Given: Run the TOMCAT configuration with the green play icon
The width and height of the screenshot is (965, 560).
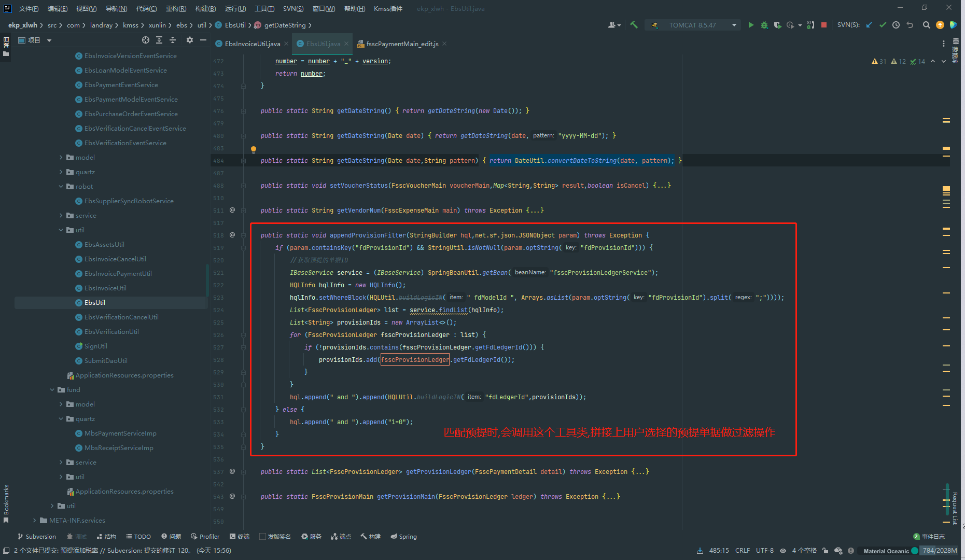Looking at the screenshot, I should pos(750,25).
